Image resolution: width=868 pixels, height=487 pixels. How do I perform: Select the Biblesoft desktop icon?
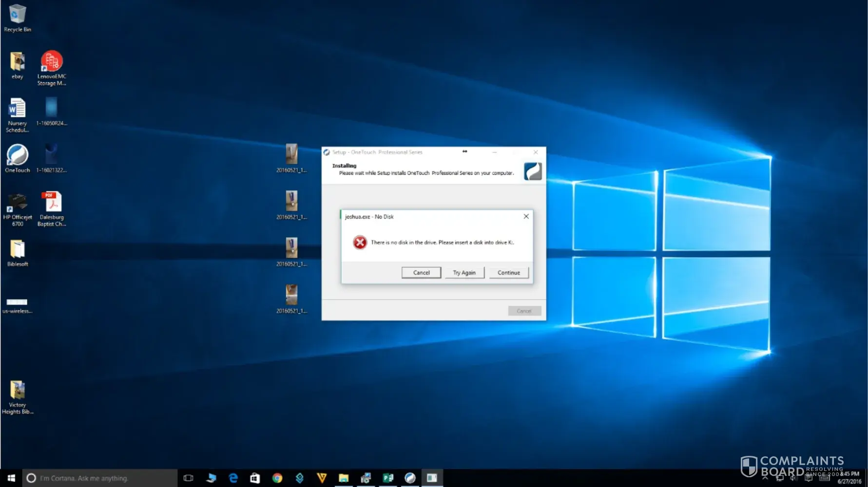pos(17,250)
